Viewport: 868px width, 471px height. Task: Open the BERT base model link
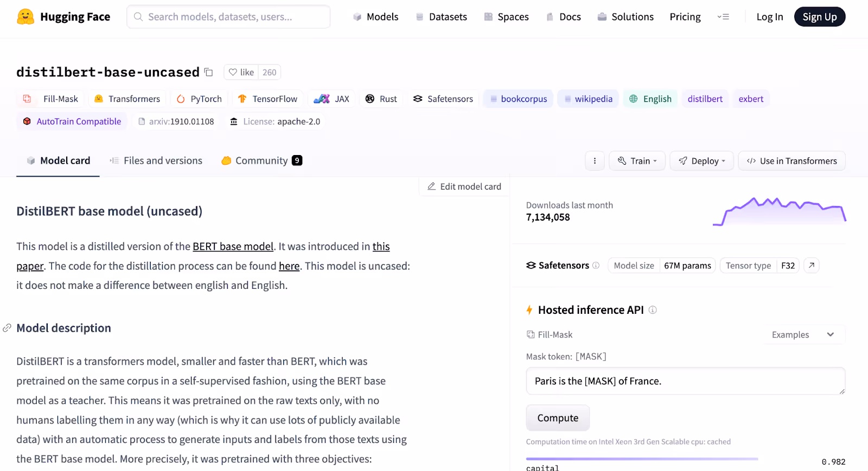click(233, 247)
